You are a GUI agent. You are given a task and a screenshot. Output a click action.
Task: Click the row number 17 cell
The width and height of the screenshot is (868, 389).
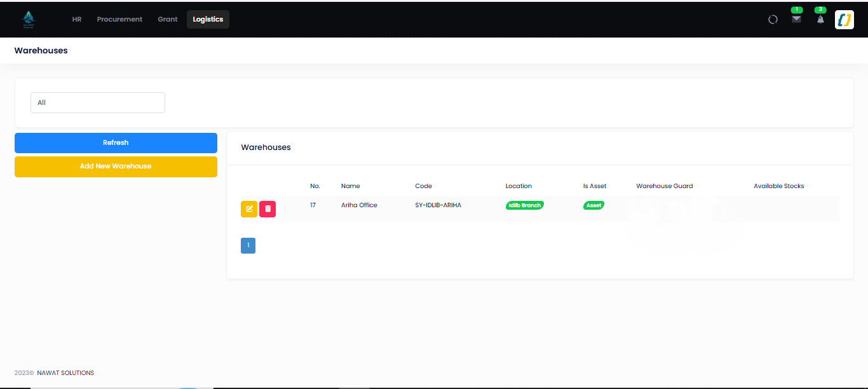coord(313,205)
